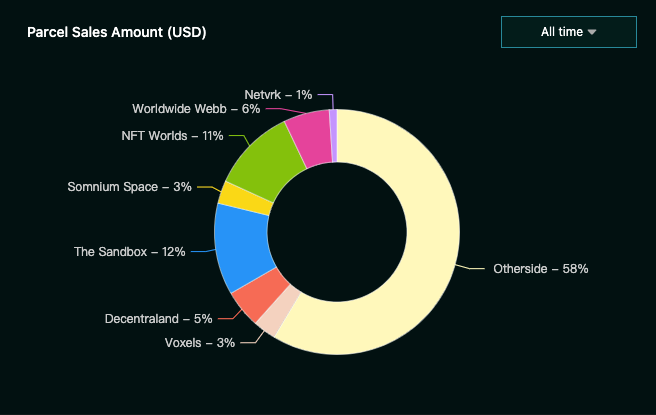Click the "Decentraland – 5%" label
Viewport: 656px width, 415px height.
(x=159, y=319)
